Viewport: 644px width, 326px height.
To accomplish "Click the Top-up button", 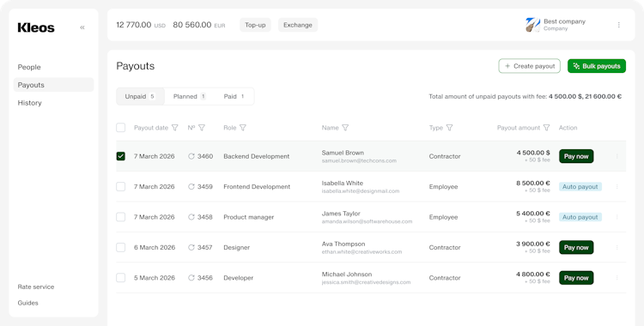I will [x=255, y=25].
